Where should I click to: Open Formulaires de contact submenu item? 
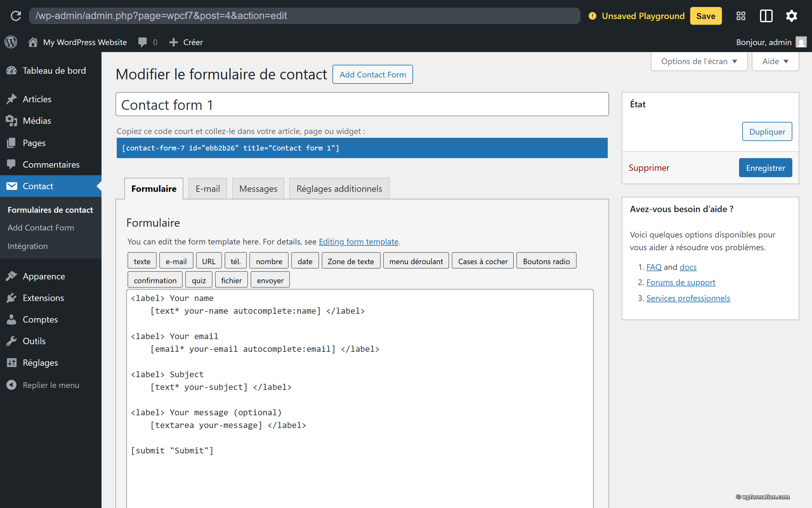pyautogui.click(x=50, y=210)
